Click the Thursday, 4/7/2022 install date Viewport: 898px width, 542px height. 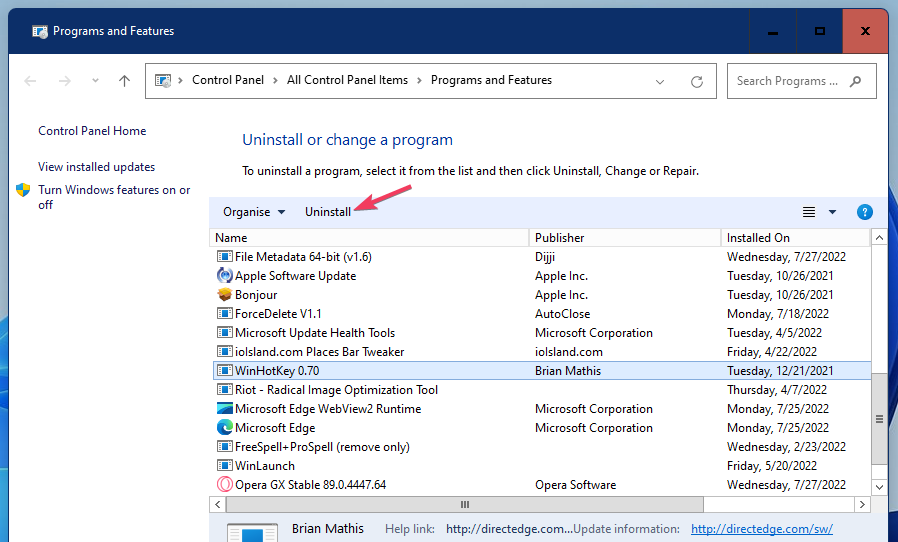tap(777, 390)
